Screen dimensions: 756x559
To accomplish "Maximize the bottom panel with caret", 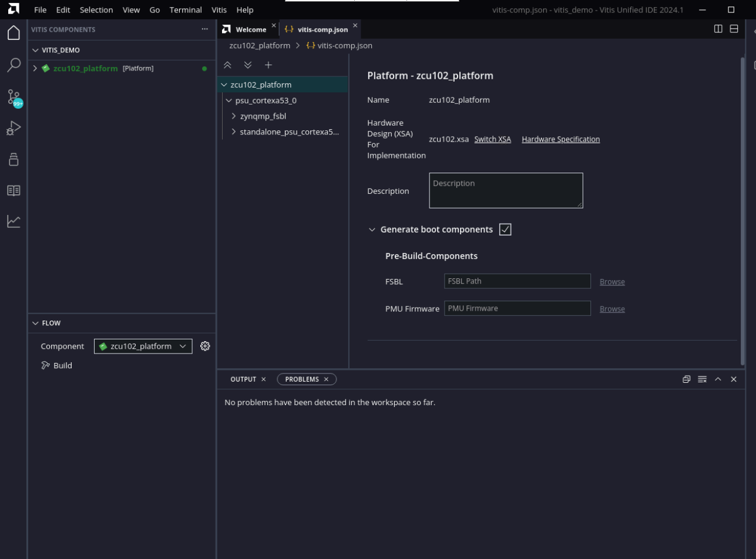I will [718, 379].
